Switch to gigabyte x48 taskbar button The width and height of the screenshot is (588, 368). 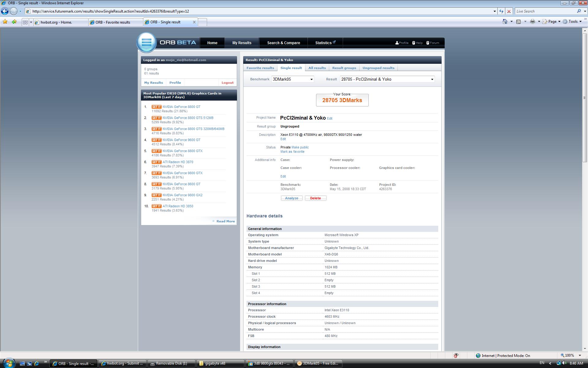tap(221, 363)
